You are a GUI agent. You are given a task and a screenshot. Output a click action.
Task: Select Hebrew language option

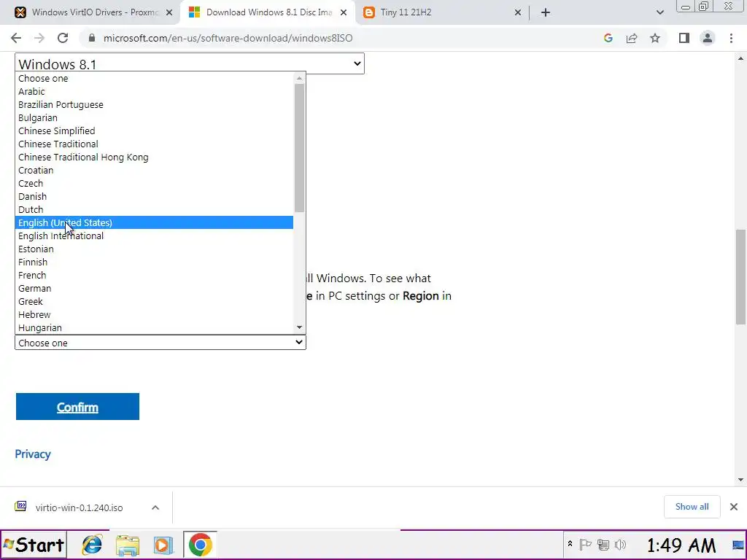pos(155,314)
